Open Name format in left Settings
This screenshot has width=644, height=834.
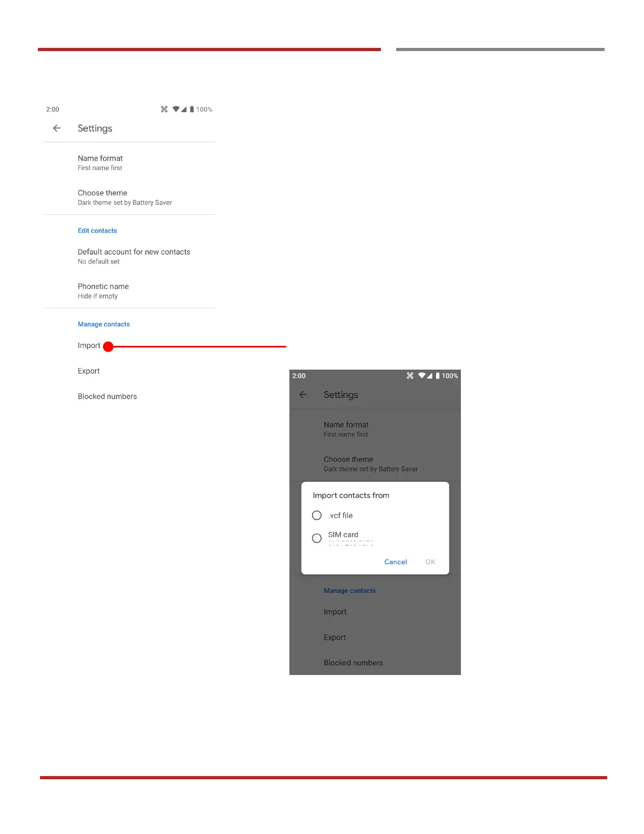(129, 163)
